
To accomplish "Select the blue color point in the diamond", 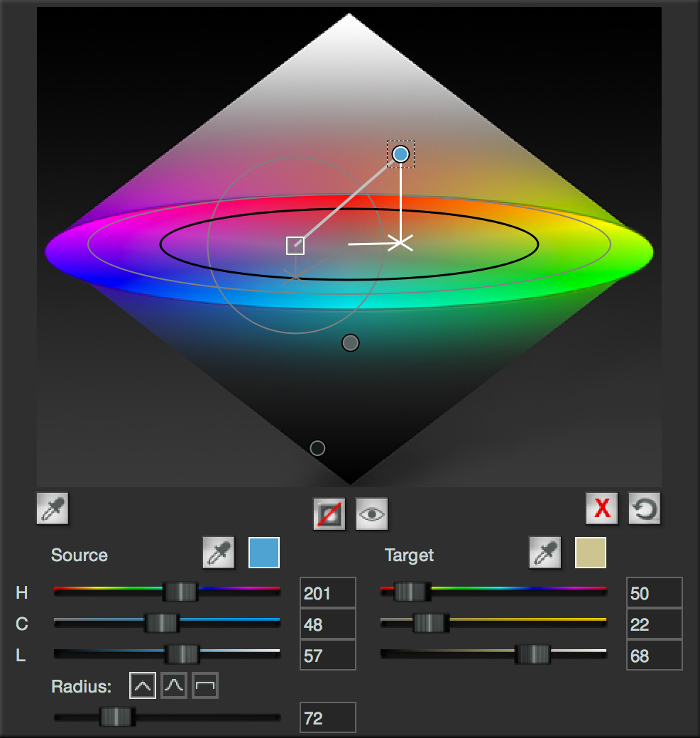I will tap(400, 154).
